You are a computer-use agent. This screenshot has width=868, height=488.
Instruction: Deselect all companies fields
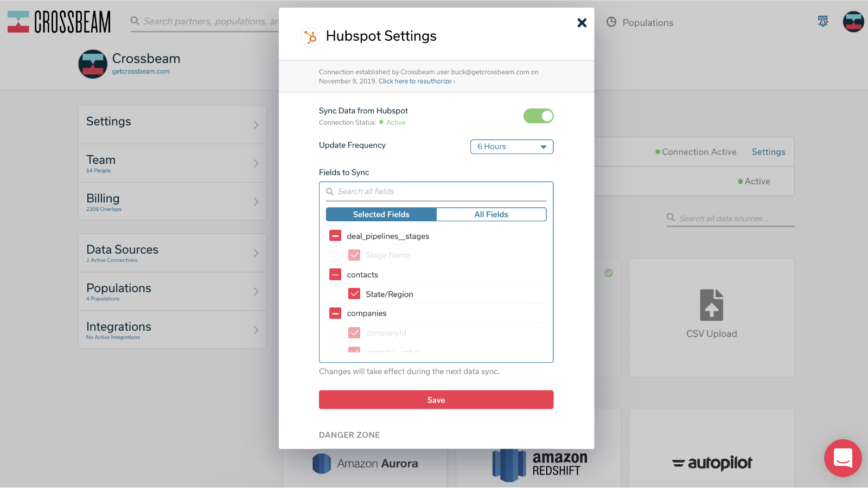click(335, 313)
